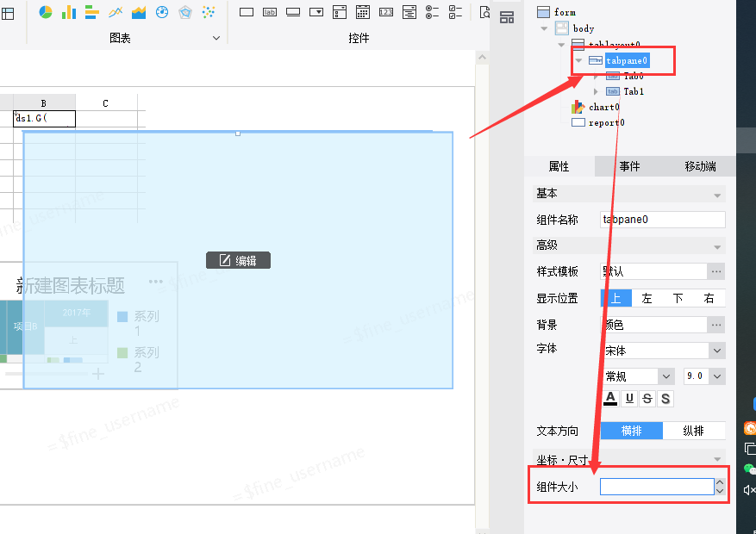
Task: Set display position to 下 (bottom)
Action: 678,299
